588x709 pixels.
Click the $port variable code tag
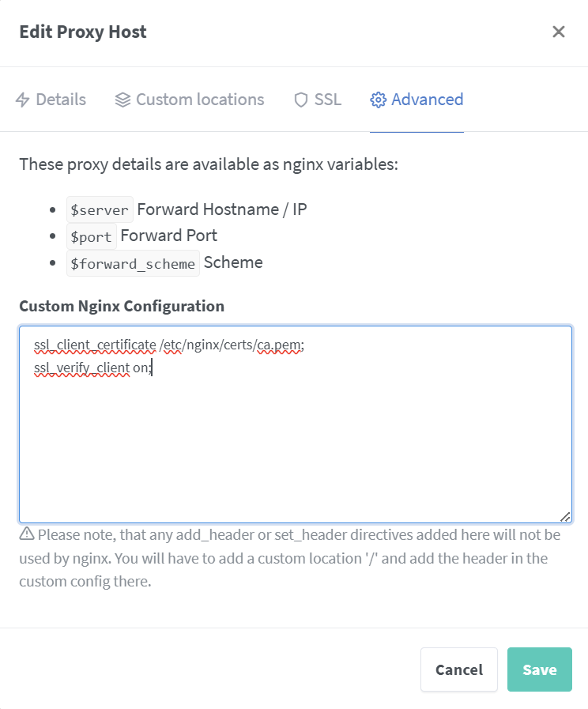point(92,236)
